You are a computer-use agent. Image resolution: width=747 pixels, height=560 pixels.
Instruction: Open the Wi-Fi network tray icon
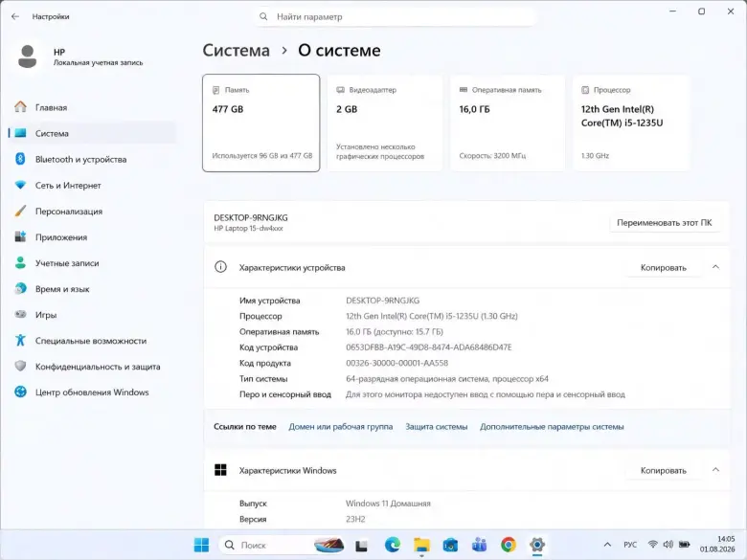point(653,545)
